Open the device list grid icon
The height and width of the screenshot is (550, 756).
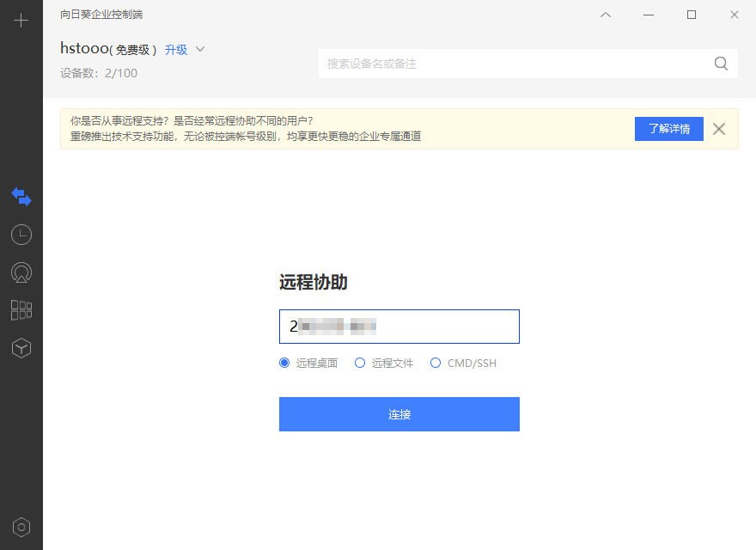coord(21,309)
